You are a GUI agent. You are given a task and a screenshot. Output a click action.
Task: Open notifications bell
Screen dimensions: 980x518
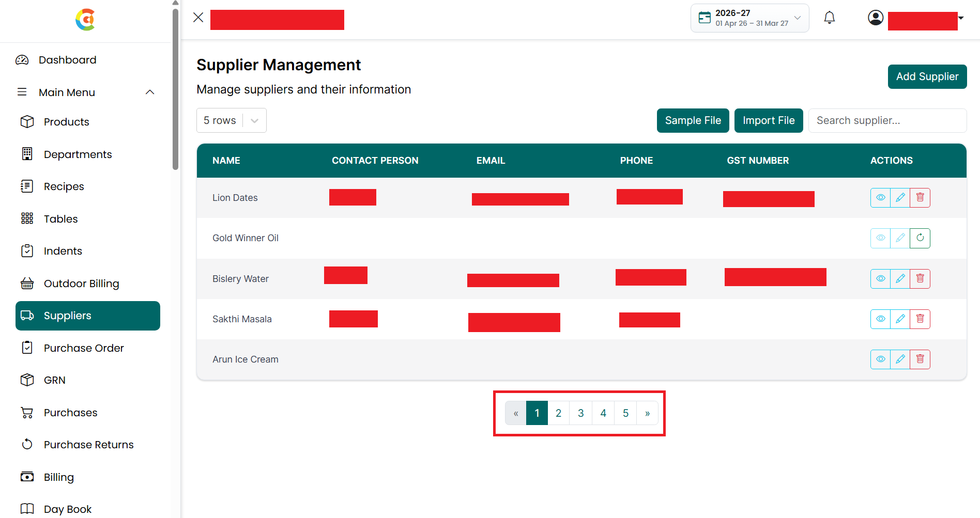tap(830, 18)
